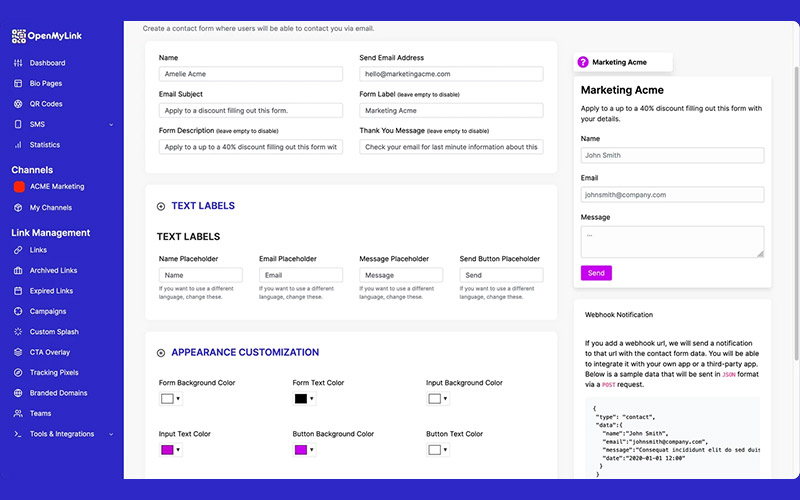Click the My Channels cube icon
This screenshot has width=800, height=500.
pyautogui.click(x=18, y=208)
